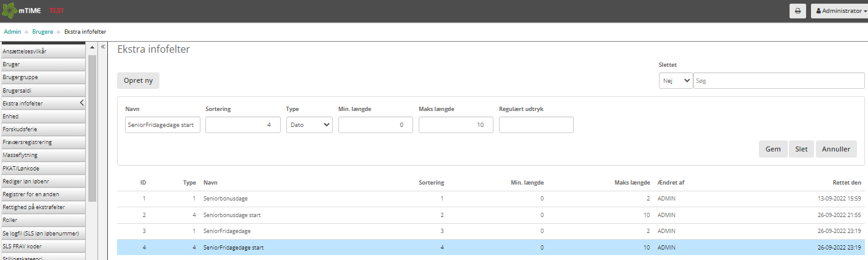Navigate to Brugere breadcrumb link
This screenshot has height=260, width=868.
pyautogui.click(x=43, y=31)
